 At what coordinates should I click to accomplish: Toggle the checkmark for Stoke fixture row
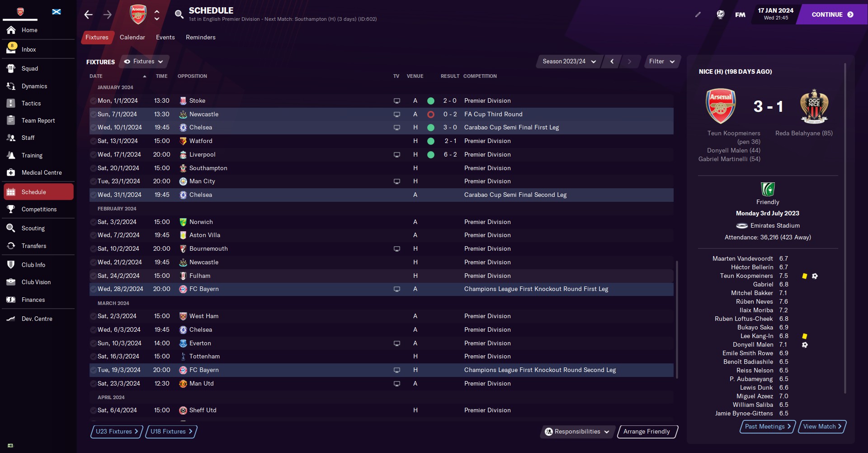tap(93, 101)
